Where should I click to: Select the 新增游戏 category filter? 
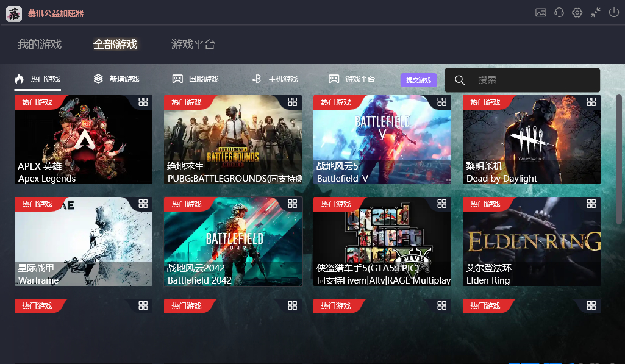[116, 79]
